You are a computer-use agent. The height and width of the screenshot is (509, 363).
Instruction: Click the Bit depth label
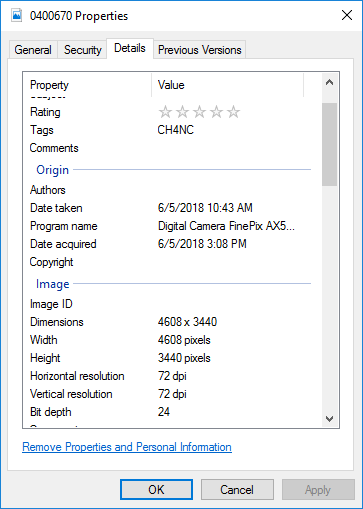(51, 412)
